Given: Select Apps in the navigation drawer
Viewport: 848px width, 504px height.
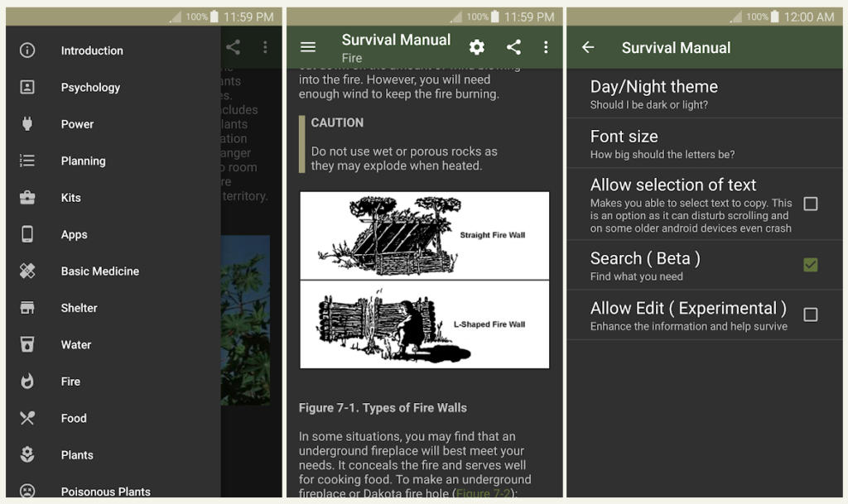Looking at the screenshot, I should coord(74,234).
